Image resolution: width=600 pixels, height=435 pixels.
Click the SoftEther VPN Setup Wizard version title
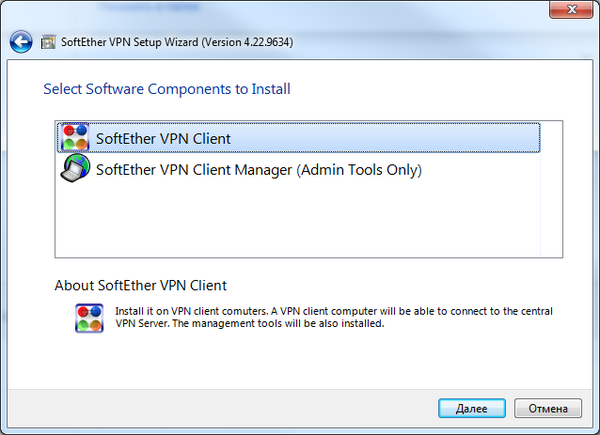177,42
